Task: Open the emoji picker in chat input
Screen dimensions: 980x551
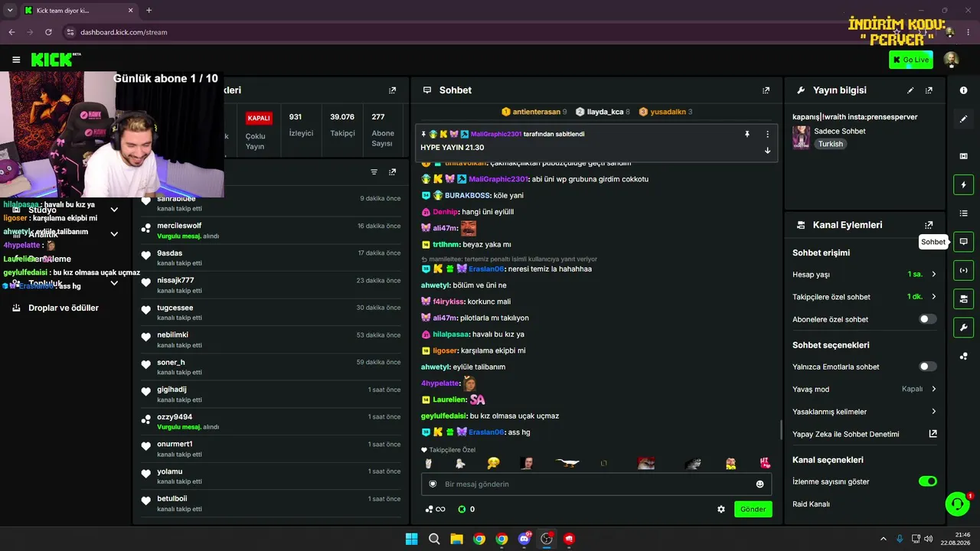Action: 759,484
